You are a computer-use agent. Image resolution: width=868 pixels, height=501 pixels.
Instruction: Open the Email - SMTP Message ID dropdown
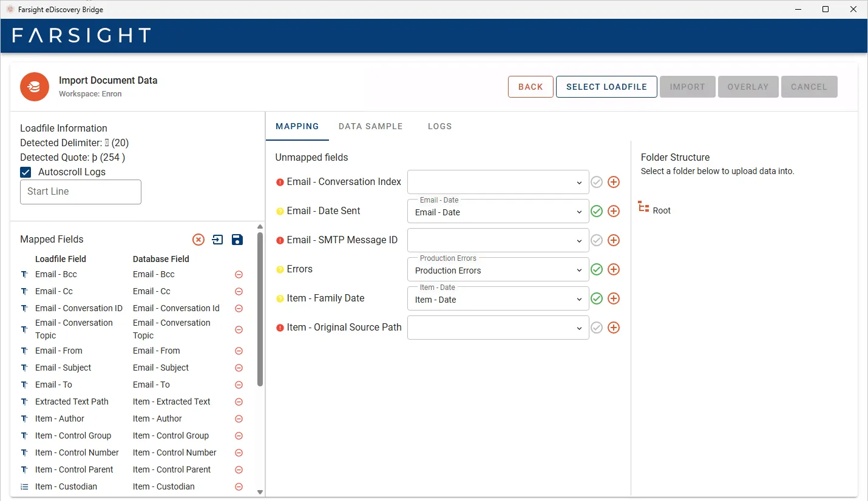coord(498,240)
